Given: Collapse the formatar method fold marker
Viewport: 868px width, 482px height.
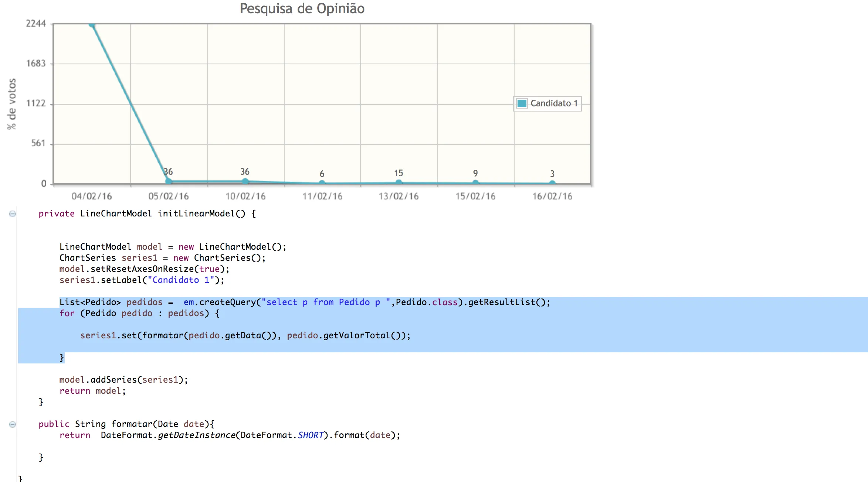Looking at the screenshot, I should (13, 424).
